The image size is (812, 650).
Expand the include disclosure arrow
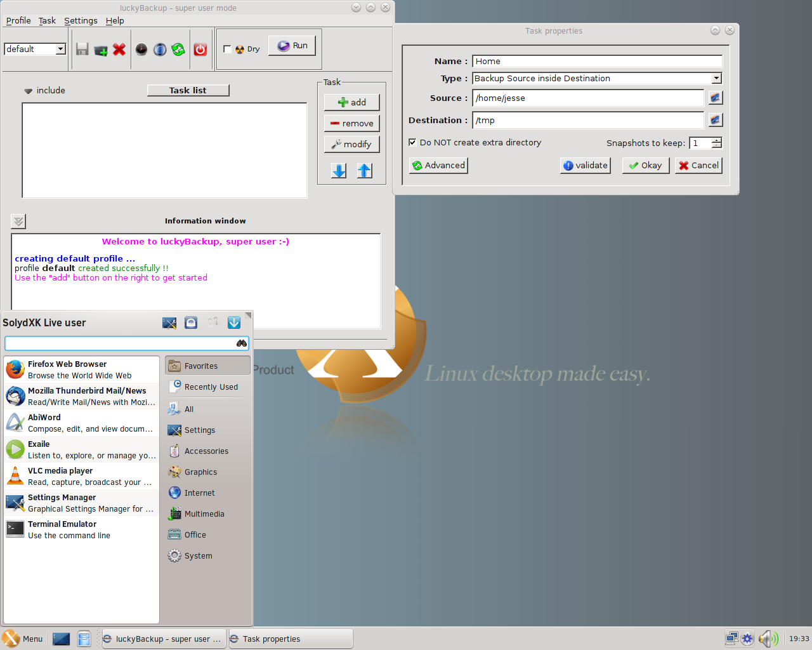28,91
